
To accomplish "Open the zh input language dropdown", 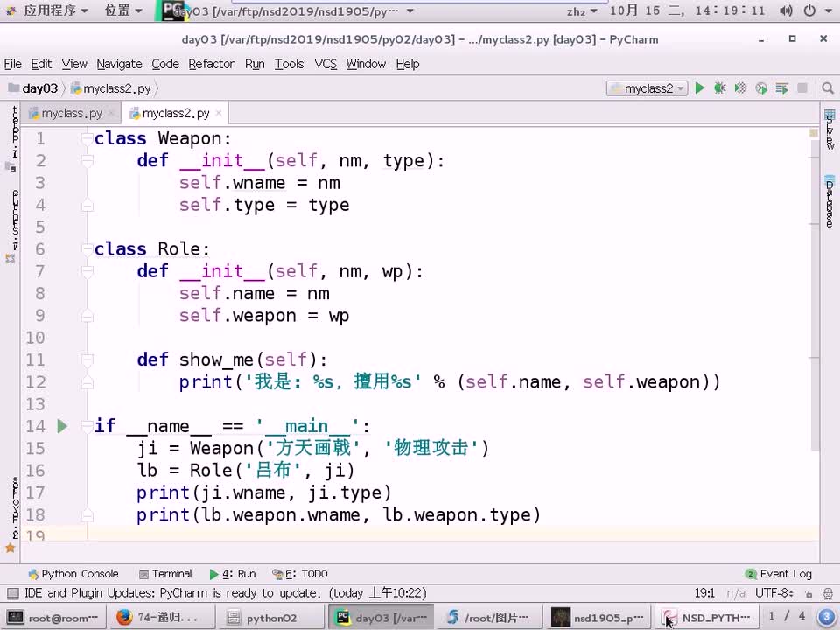I will [582, 10].
